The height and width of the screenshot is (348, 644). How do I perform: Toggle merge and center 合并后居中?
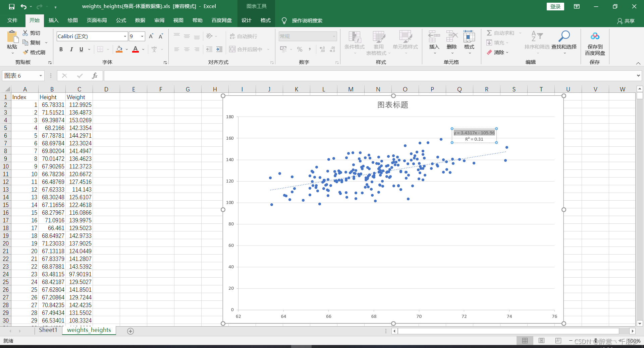pyautogui.click(x=246, y=49)
